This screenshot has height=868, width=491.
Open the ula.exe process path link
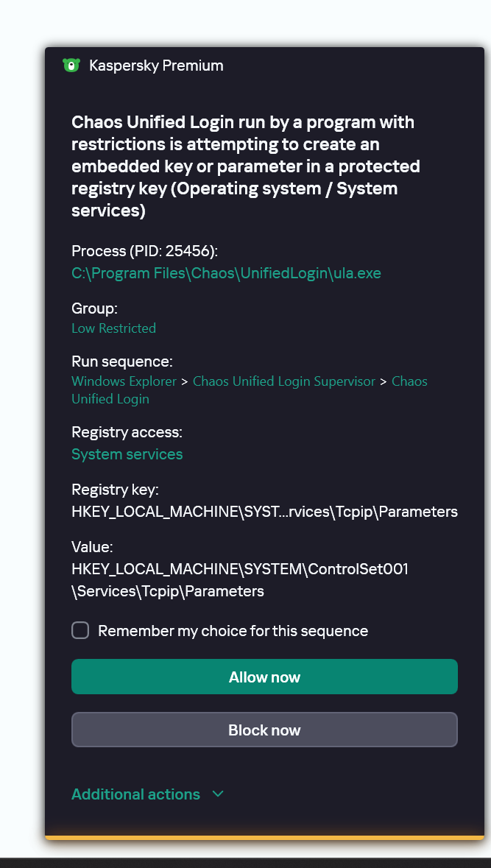226,273
